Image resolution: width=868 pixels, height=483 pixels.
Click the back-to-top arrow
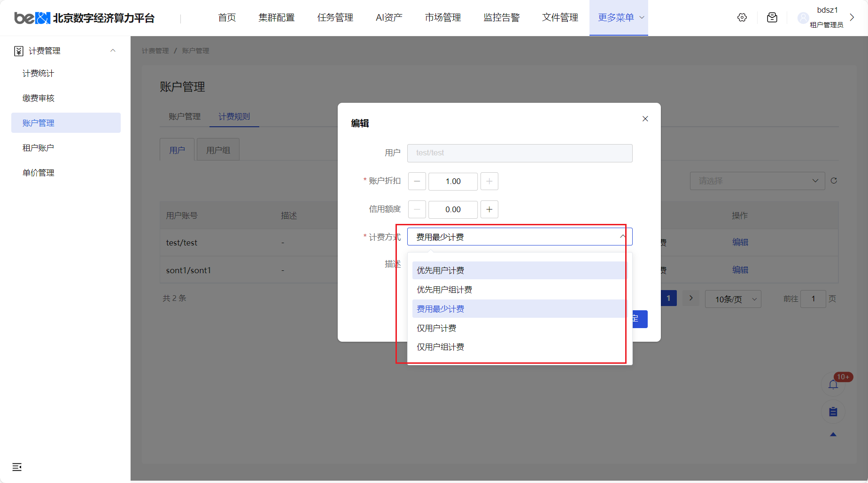tap(833, 435)
